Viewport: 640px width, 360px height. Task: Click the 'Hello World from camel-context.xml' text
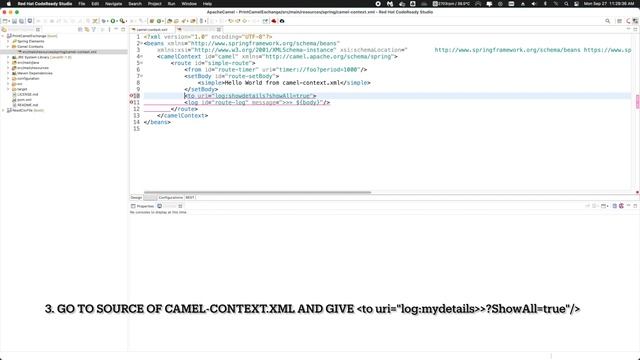tap(282, 82)
